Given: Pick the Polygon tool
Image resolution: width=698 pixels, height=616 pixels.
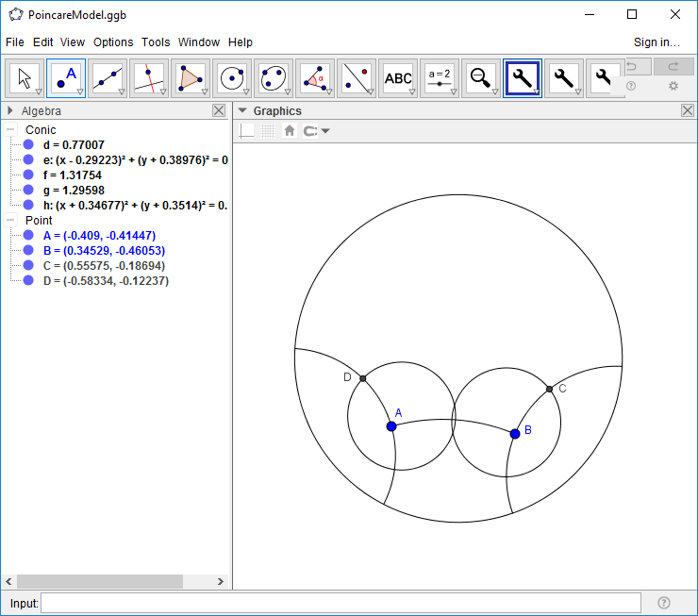Looking at the screenshot, I should coord(191,78).
